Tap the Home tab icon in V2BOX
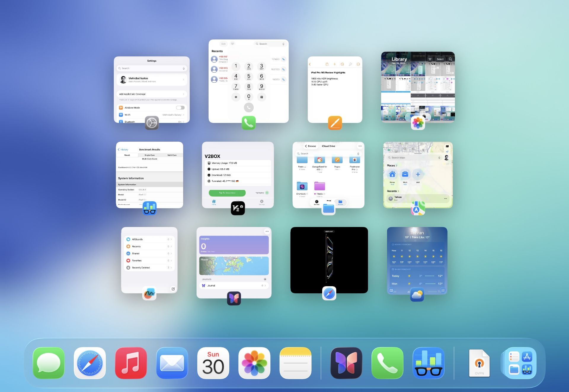Image resolution: width=569 pixels, height=392 pixels. (214, 202)
